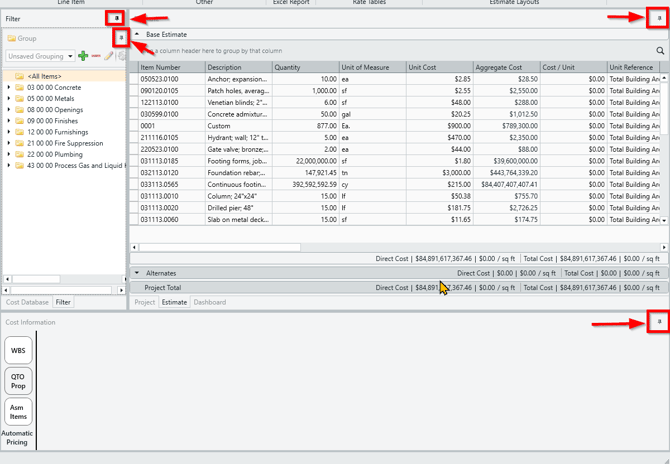Expand the 21 00 00 Fire Suppression node

point(9,143)
